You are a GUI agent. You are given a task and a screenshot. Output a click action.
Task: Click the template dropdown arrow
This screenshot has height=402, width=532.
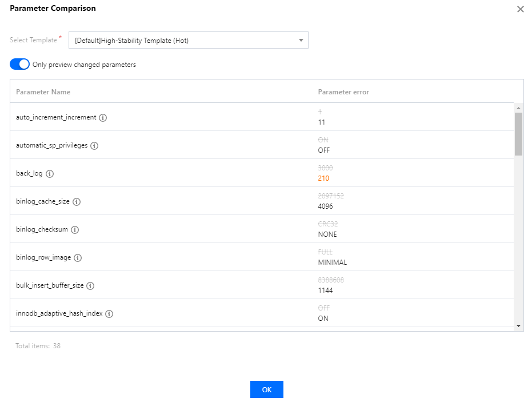click(x=301, y=41)
